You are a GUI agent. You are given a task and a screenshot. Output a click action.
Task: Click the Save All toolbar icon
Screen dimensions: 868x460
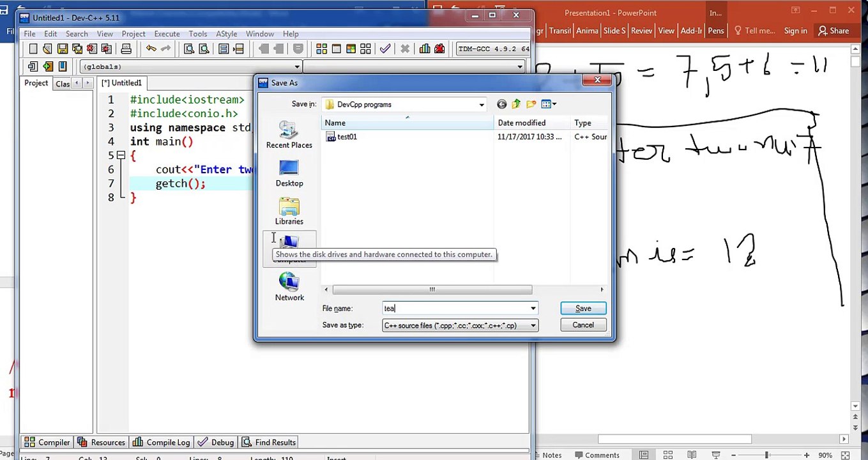(x=77, y=49)
